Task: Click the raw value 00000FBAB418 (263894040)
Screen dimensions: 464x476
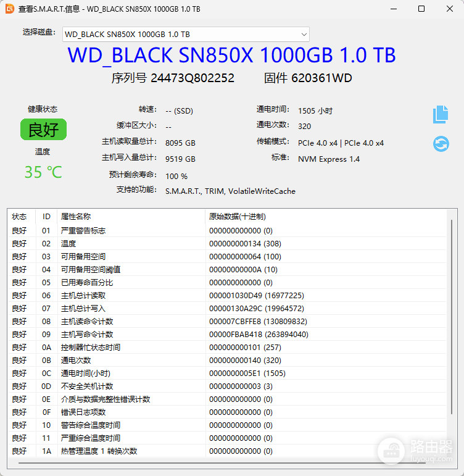Action: point(259,335)
